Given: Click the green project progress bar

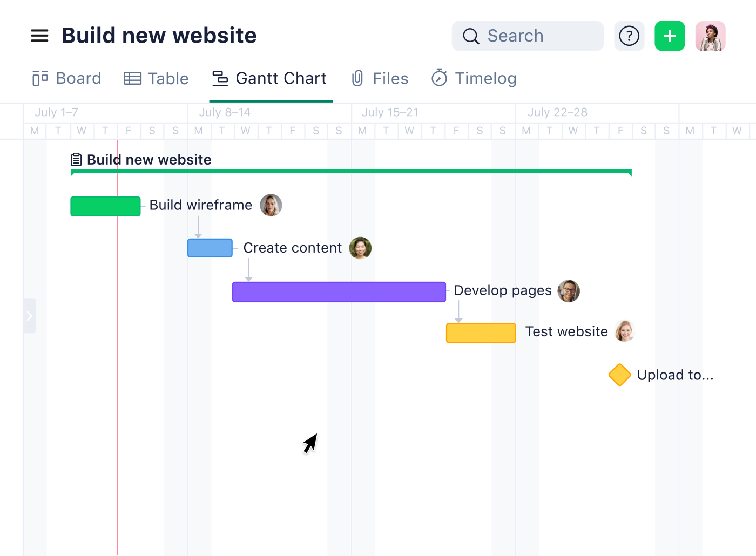Looking at the screenshot, I should coord(351,171).
